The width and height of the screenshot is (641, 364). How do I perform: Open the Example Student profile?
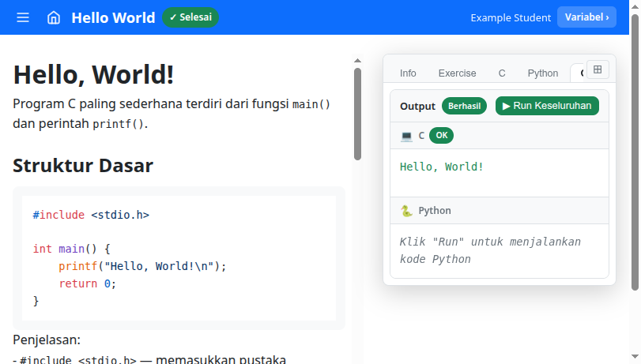click(x=511, y=17)
